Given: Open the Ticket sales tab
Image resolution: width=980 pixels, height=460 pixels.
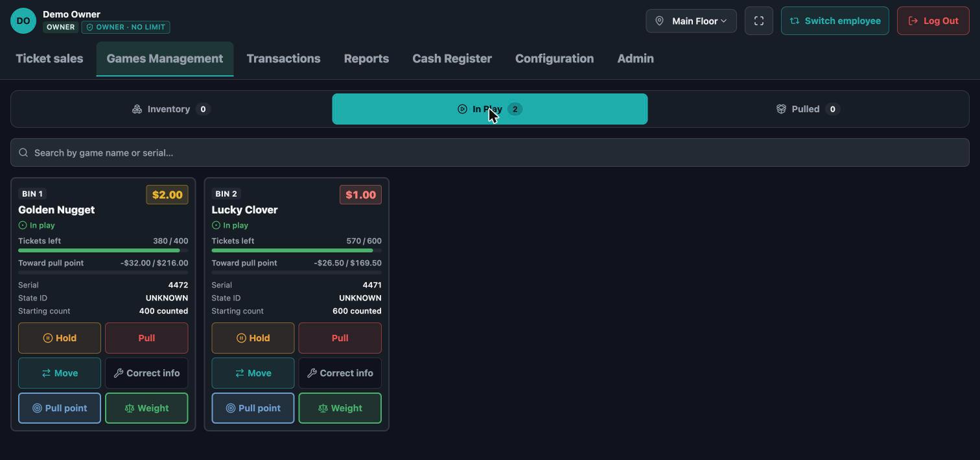Looking at the screenshot, I should (49, 58).
